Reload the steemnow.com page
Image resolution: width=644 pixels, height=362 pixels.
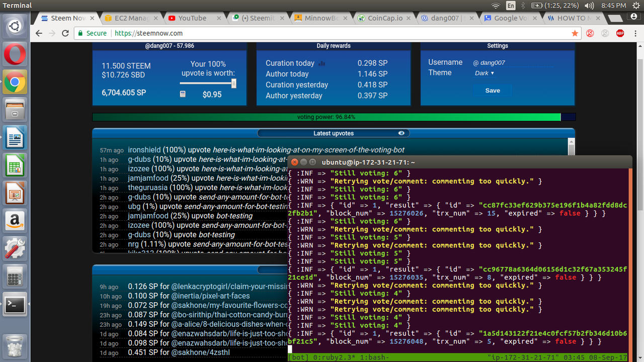tap(65, 33)
